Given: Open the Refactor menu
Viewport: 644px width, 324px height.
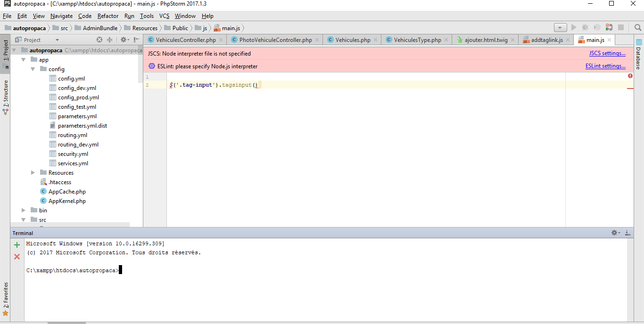Looking at the screenshot, I should [107, 16].
